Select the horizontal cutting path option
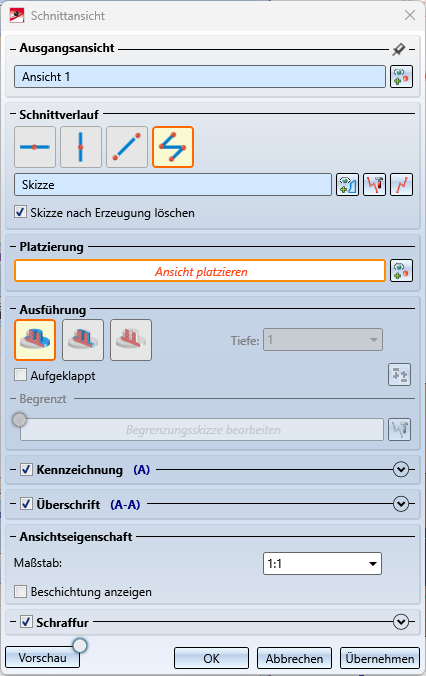The image size is (426, 676). [35, 147]
